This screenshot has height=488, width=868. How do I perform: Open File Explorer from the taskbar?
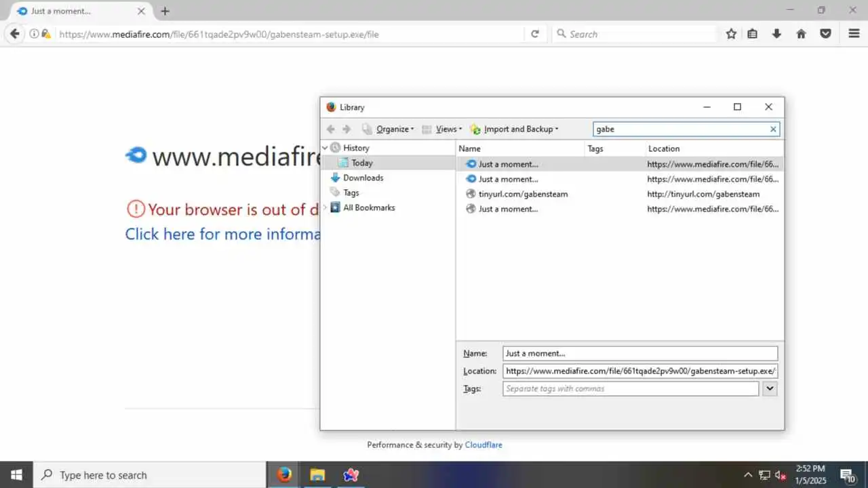coord(317,475)
